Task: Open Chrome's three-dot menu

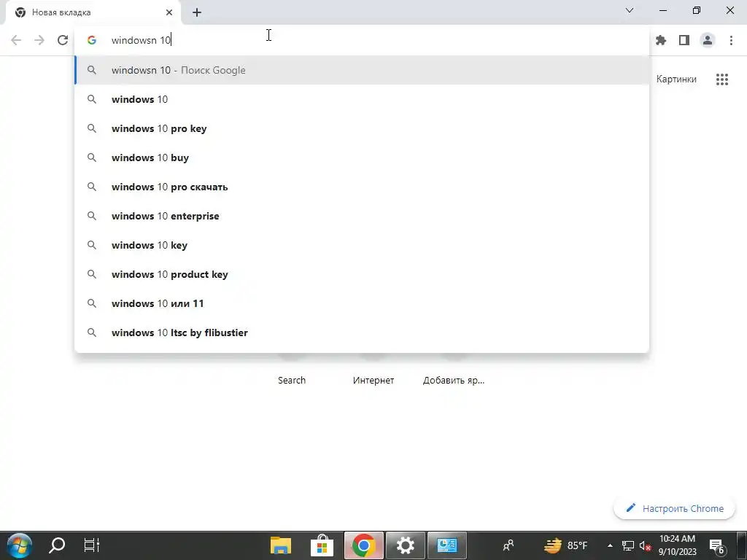Action: click(731, 40)
